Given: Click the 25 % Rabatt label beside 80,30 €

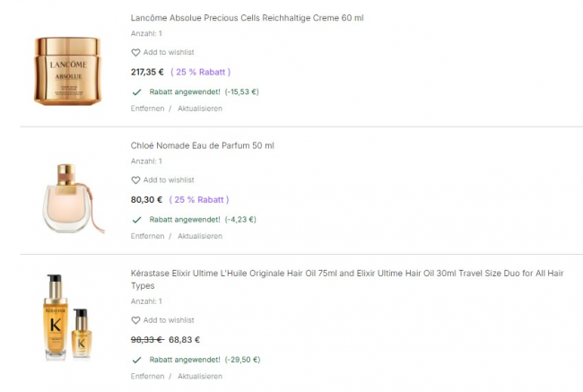Looking at the screenshot, I should tap(199, 199).
